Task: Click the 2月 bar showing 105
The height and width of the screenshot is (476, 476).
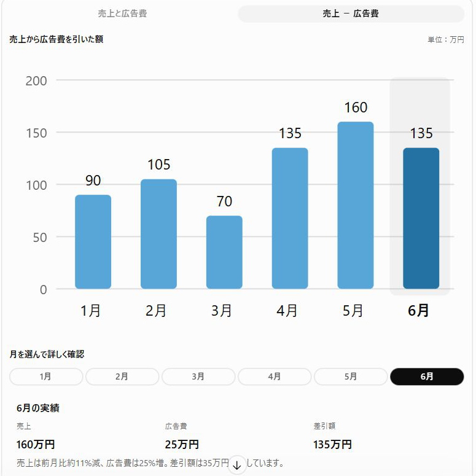Action: tap(158, 234)
